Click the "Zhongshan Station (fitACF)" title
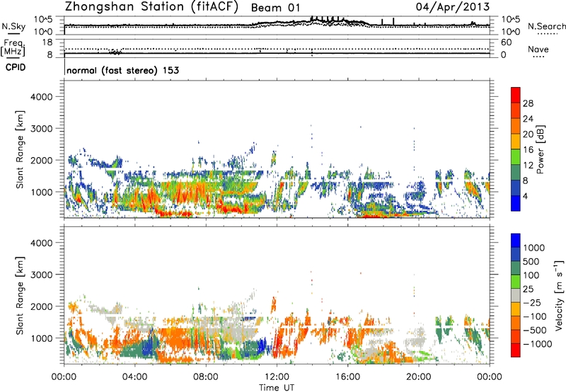The width and height of the screenshot is (566, 392). point(151,7)
